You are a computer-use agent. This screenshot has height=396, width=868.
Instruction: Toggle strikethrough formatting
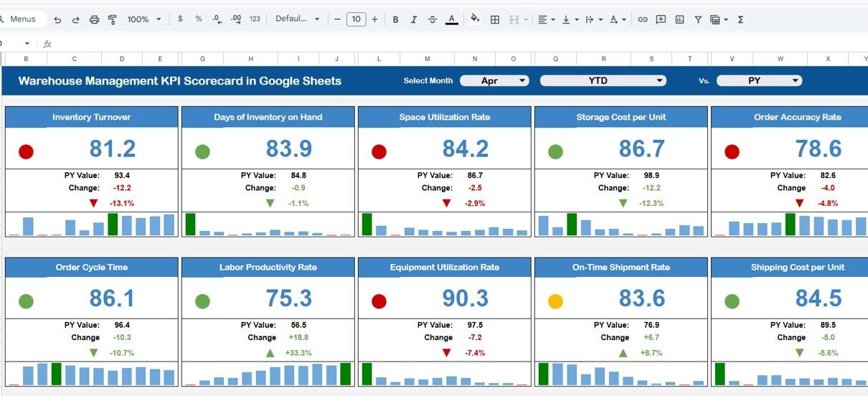click(x=432, y=19)
